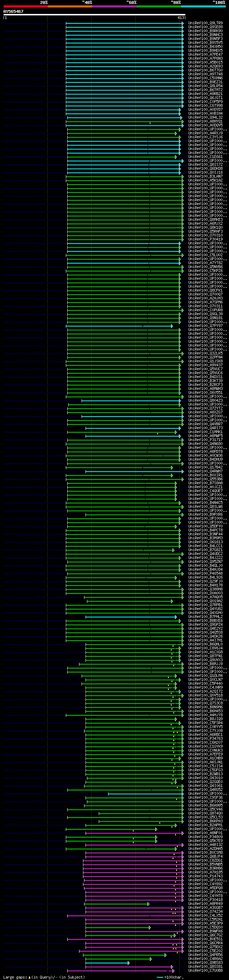Image resolution: width=229 pixels, height=980 pixels.
Task: Select hit UniRef100_Q9BS83
Action: (x=205, y=963)
